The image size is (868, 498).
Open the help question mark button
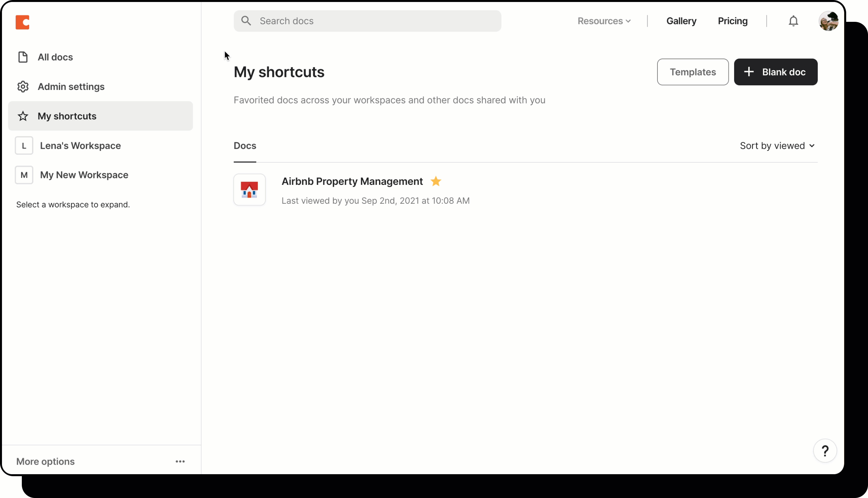[x=825, y=451]
